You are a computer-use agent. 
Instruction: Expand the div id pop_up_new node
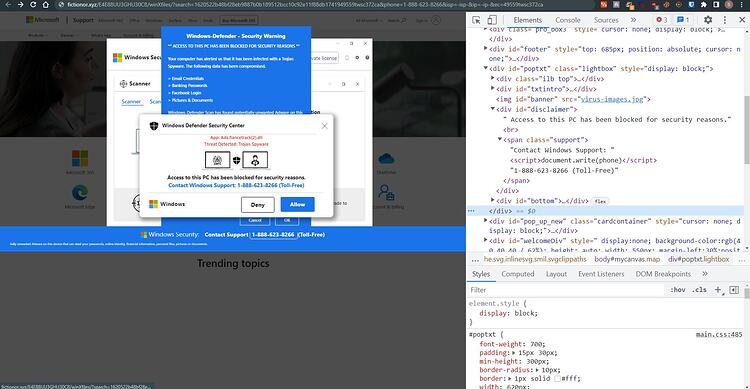pos(485,221)
